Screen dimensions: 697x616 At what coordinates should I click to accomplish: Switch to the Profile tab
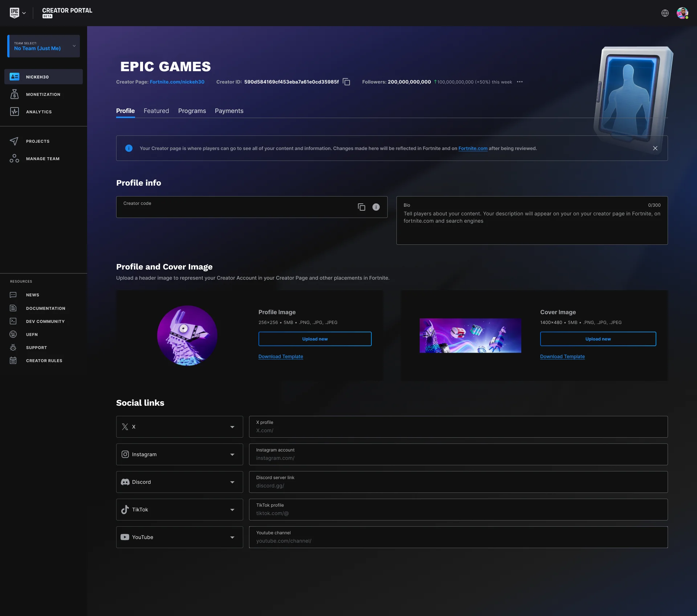(x=125, y=111)
